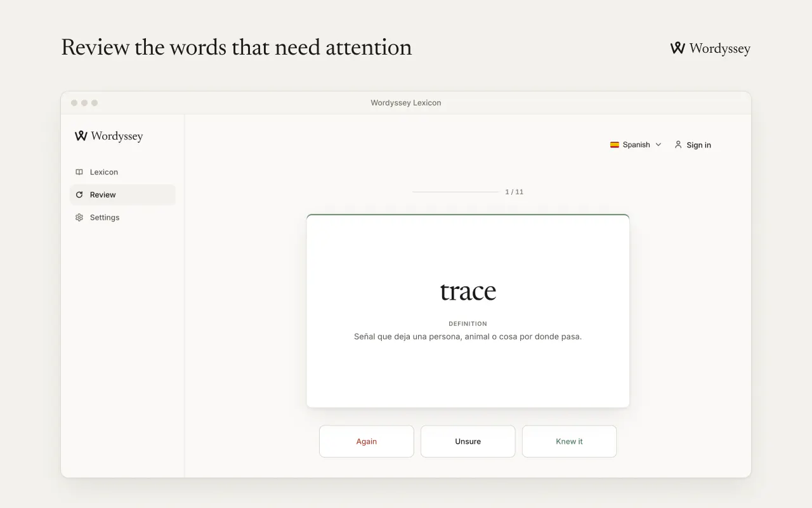
Task: Click the "Wordyssey Lexicon" window title
Action: click(x=406, y=103)
